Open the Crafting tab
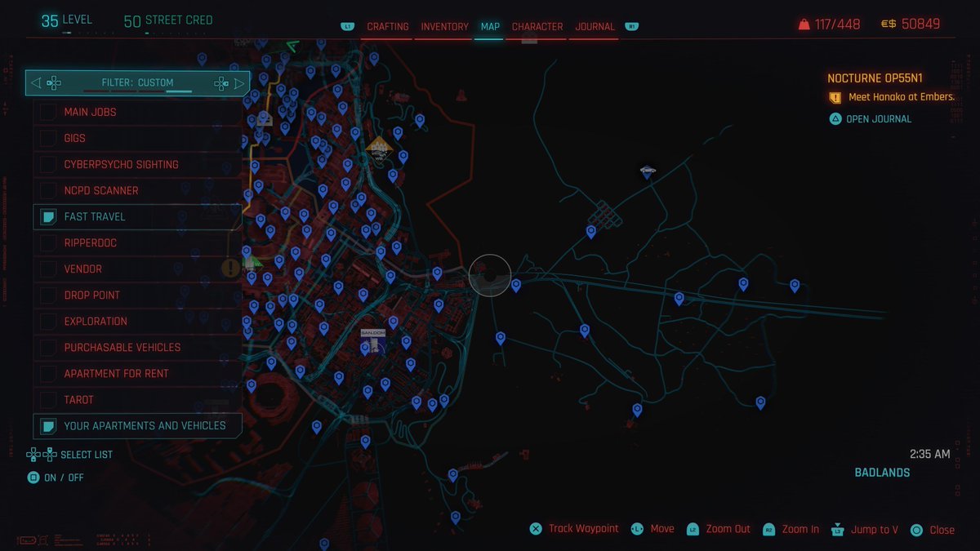The width and height of the screenshot is (980, 551). point(388,26)
